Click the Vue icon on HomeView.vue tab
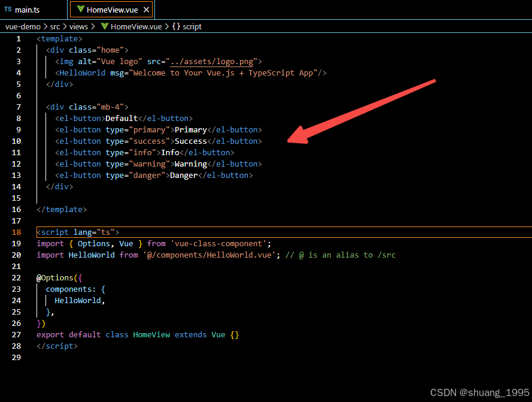532x402 pixels. pyautogui.click(x=80, y=9)
